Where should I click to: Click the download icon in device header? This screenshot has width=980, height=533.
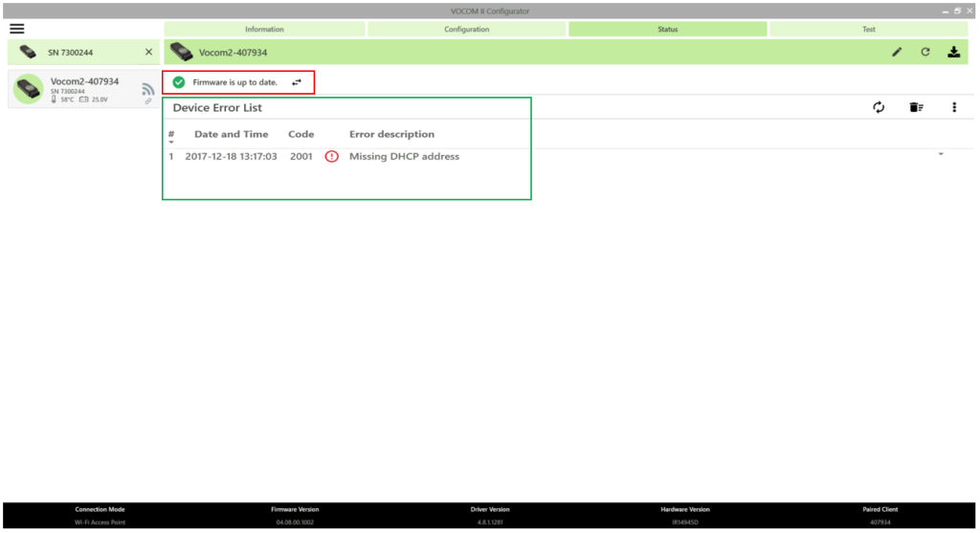954,53
